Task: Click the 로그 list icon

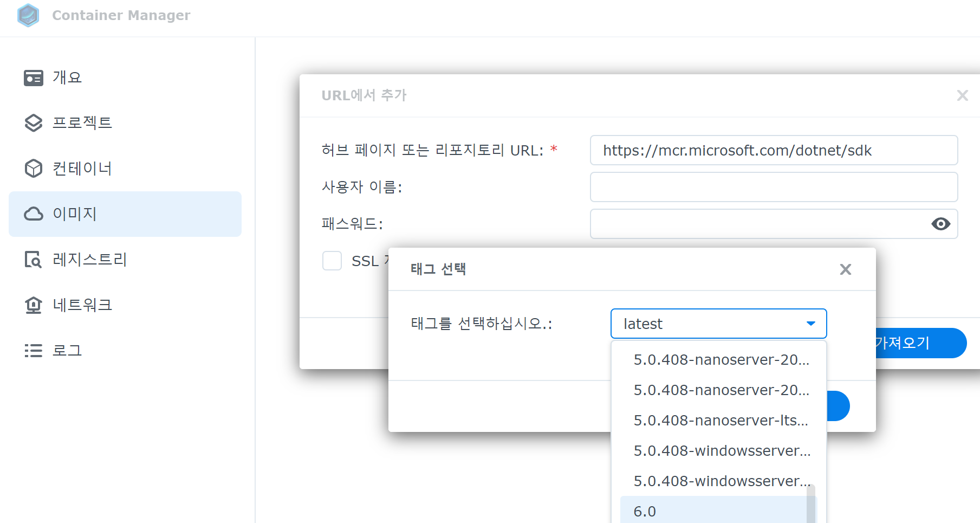Action: 34,351
